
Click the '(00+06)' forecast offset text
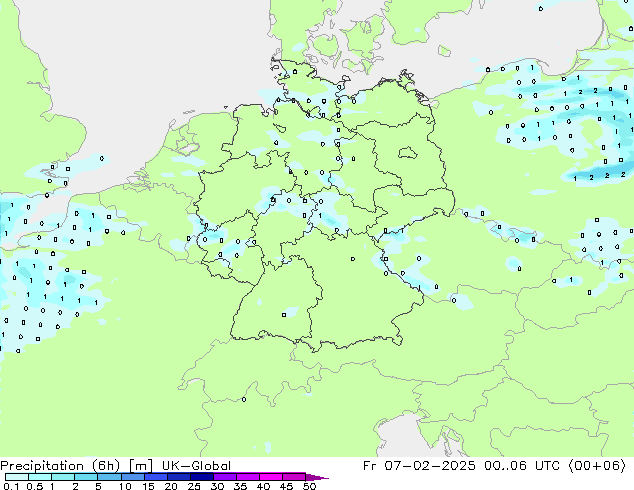pos(597,466)
